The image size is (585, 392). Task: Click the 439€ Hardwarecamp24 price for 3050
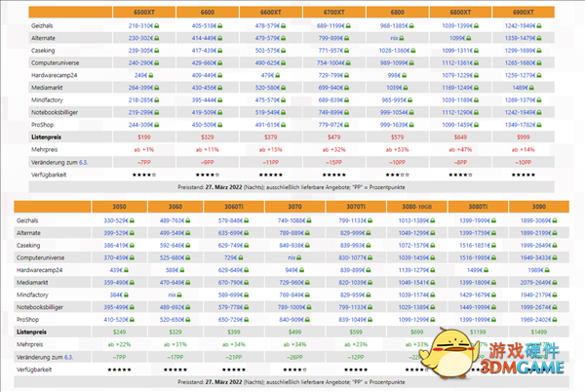(x=116, y=270)
